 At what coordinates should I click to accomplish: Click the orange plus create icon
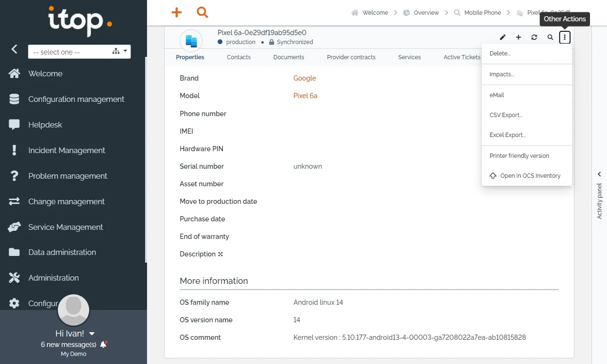coord(176,12)
